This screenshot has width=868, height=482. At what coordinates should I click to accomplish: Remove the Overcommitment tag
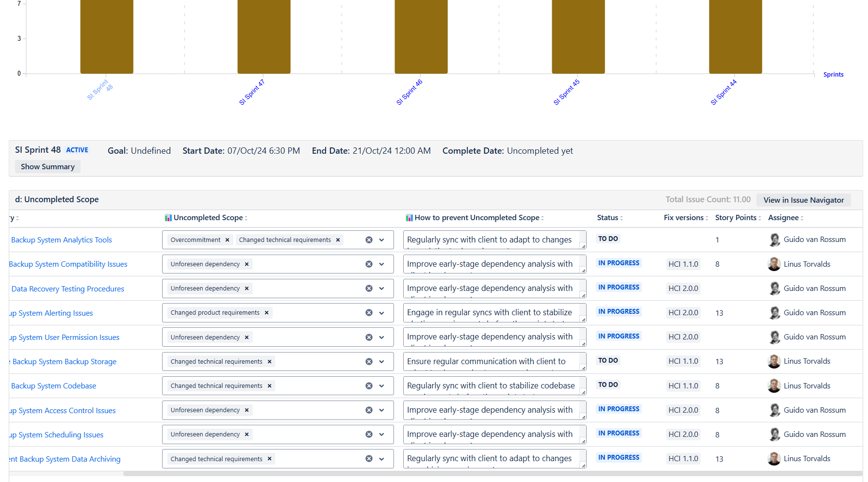(227, 240)
